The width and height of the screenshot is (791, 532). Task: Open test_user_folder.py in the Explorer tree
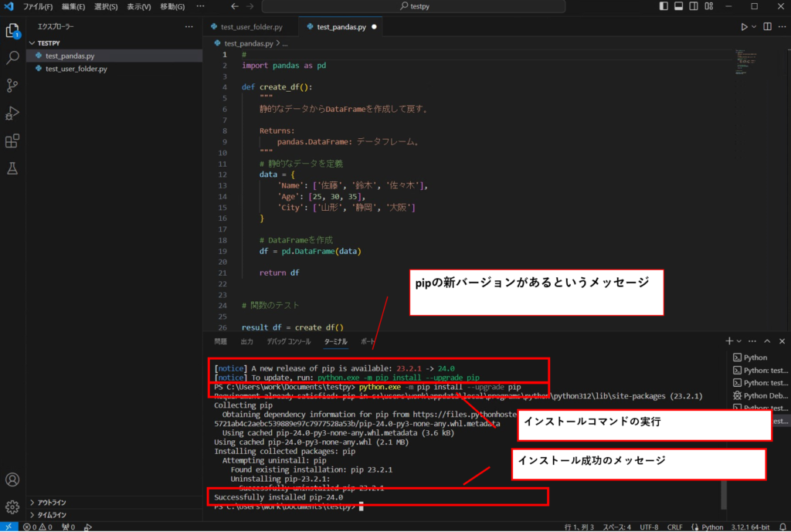click(114, 69)
